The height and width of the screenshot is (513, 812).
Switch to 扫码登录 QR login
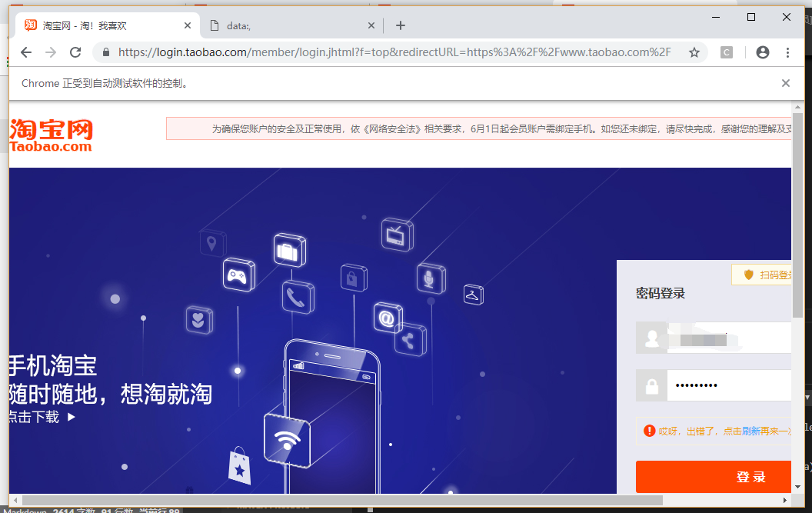(x=762, y=275)
